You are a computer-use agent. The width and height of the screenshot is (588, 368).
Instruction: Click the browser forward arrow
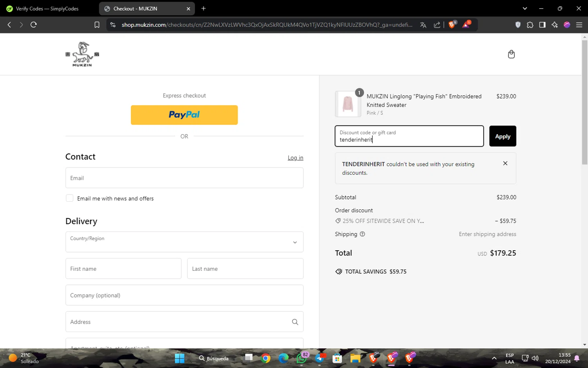point(21,25)
